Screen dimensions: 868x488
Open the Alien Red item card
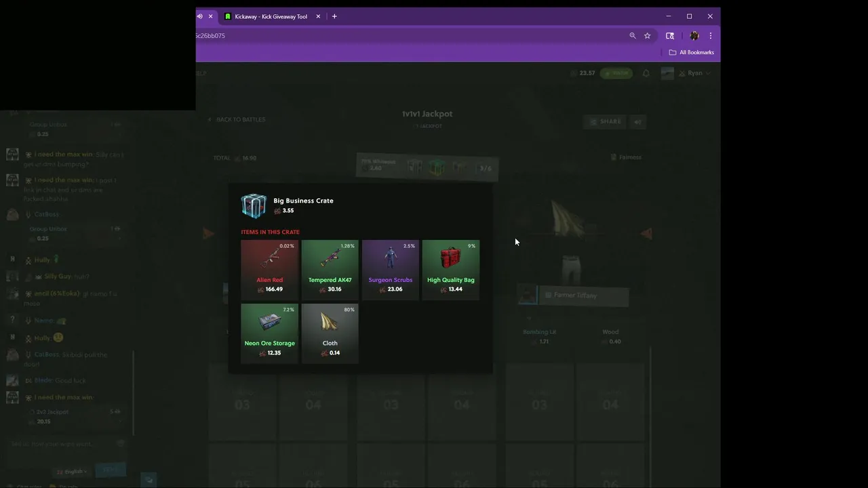tap(269, 269)
